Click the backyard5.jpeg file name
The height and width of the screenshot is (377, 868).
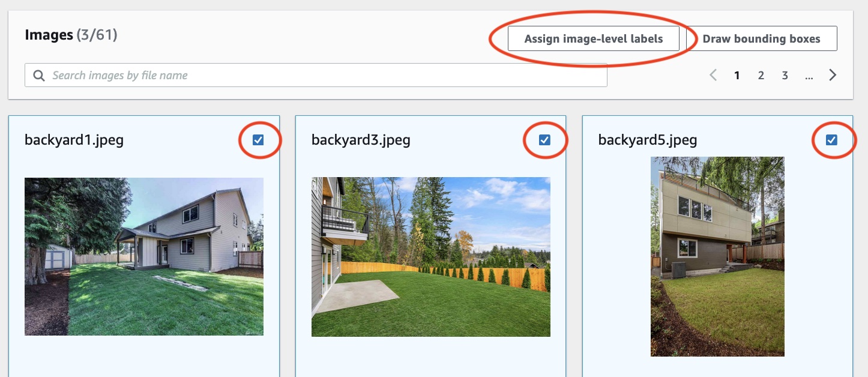click(x=648, y=140)
